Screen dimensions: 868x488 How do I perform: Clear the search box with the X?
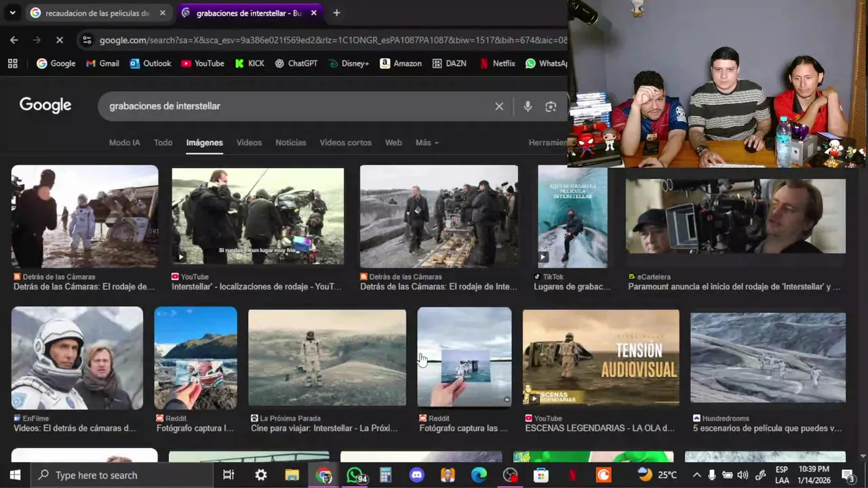(499, 106)
